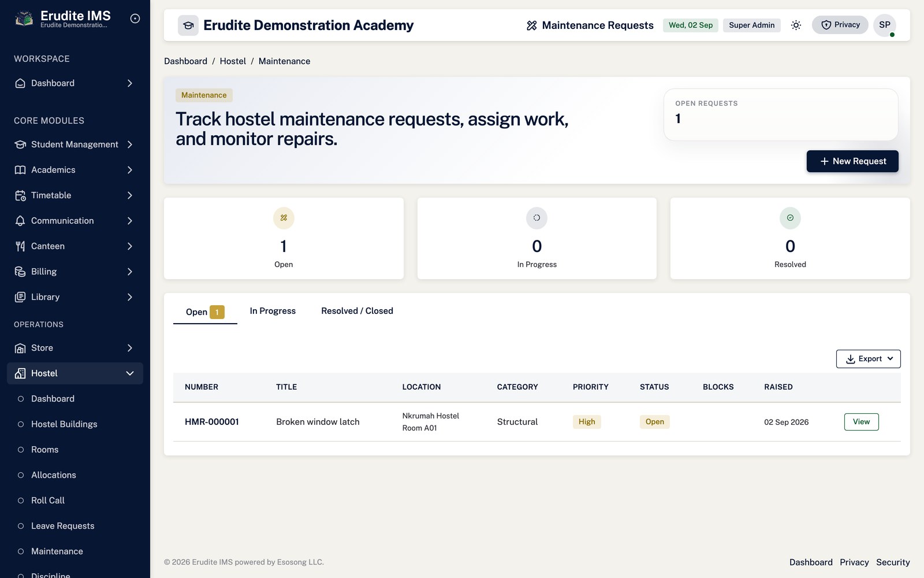
Task: Toggle the sidebar collapse circle icon
Action: [135, 18]
